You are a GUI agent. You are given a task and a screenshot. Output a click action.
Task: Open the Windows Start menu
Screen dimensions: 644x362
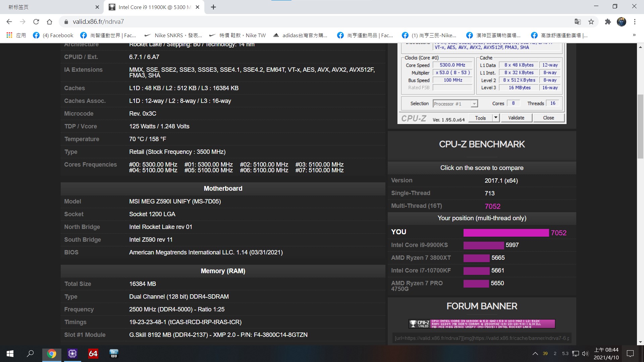tap(10, 354)
